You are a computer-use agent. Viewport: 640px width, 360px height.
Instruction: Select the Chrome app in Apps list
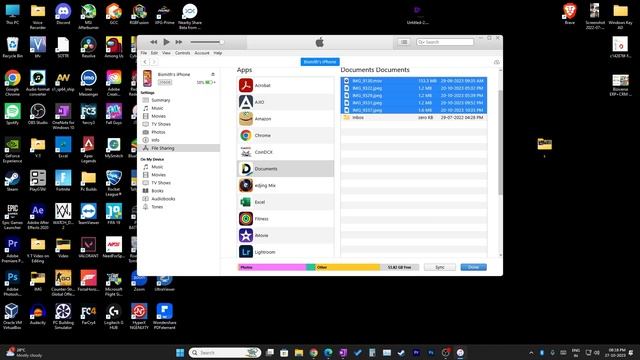coord(285,136)
